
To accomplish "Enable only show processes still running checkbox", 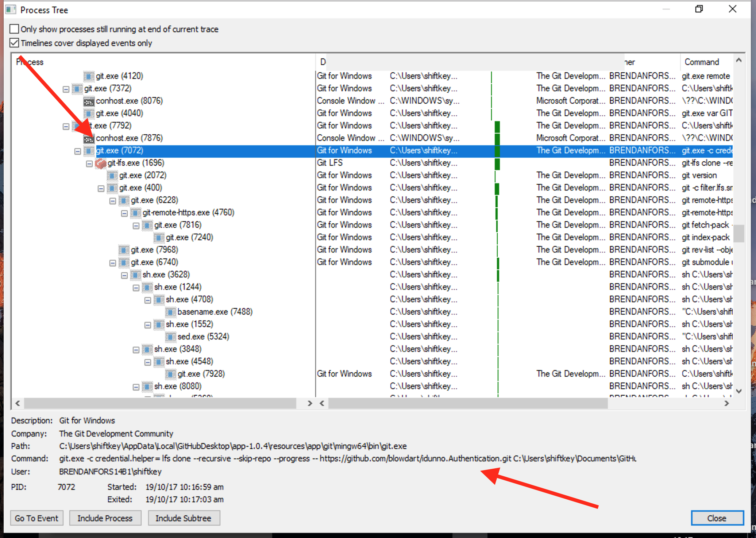I will point(14,28).
